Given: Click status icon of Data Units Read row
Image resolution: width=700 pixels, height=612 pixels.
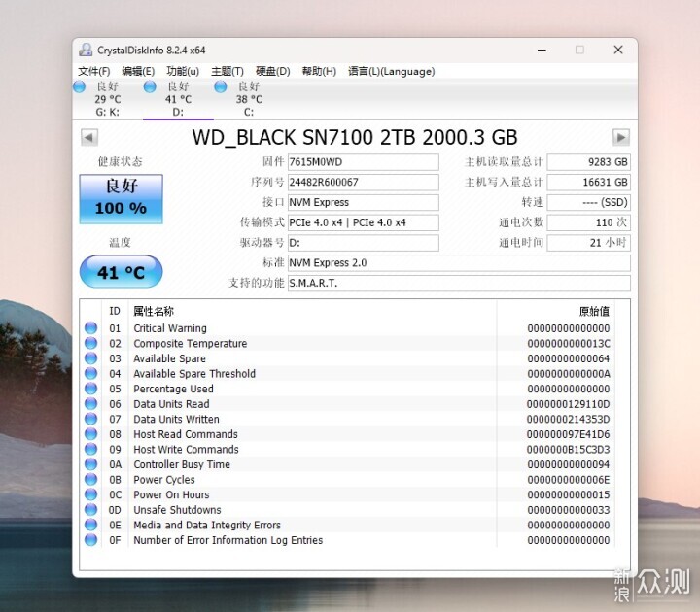Looking at the screenshot, I should pyautogui.click(x=91, y=404).
